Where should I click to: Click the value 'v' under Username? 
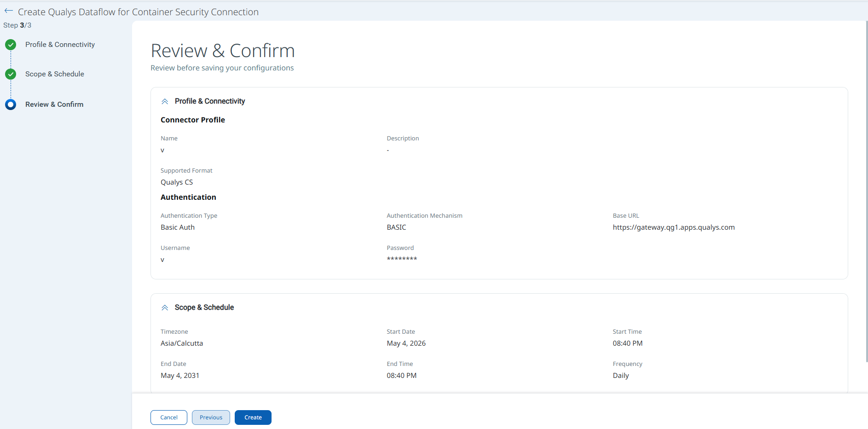162,260
